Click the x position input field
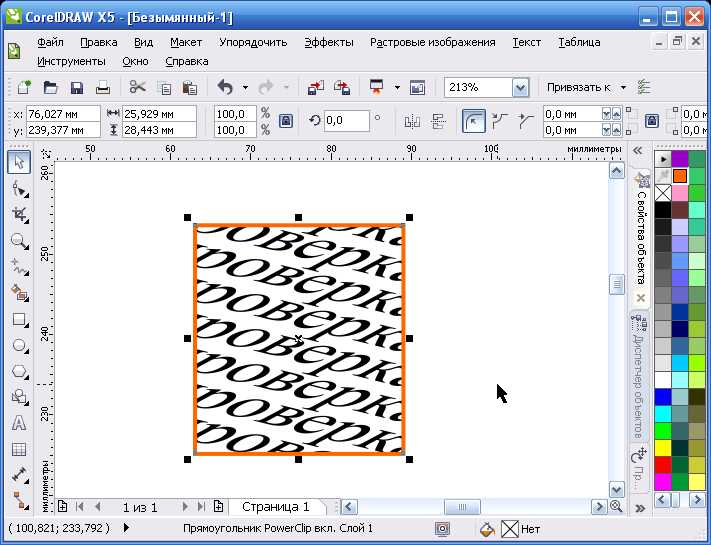The height and width of the screenshot is (545, 711). tap(63, 114)
